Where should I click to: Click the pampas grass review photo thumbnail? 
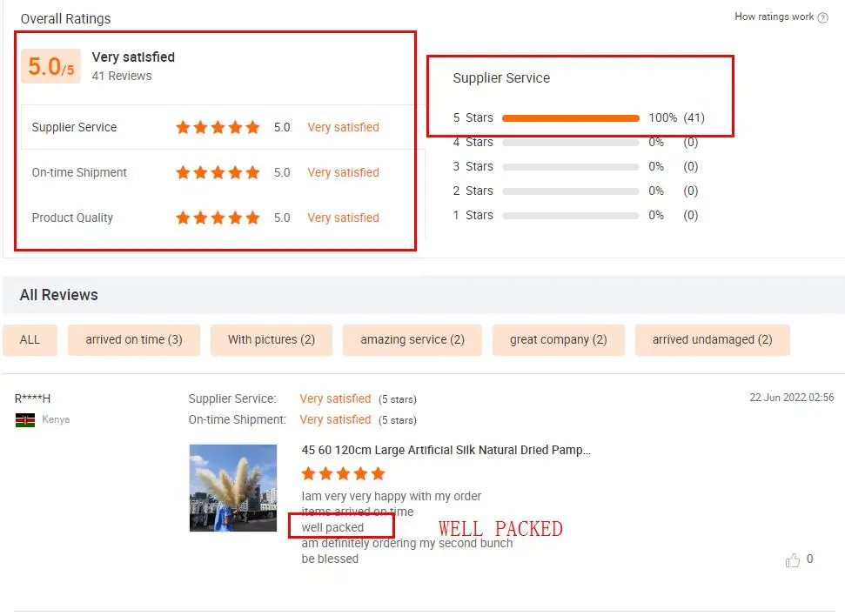coord(233,488)
